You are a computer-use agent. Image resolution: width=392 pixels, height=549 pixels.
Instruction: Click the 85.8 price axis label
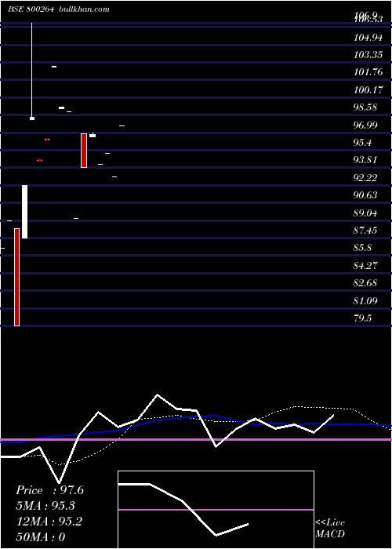tap(362, 248)
